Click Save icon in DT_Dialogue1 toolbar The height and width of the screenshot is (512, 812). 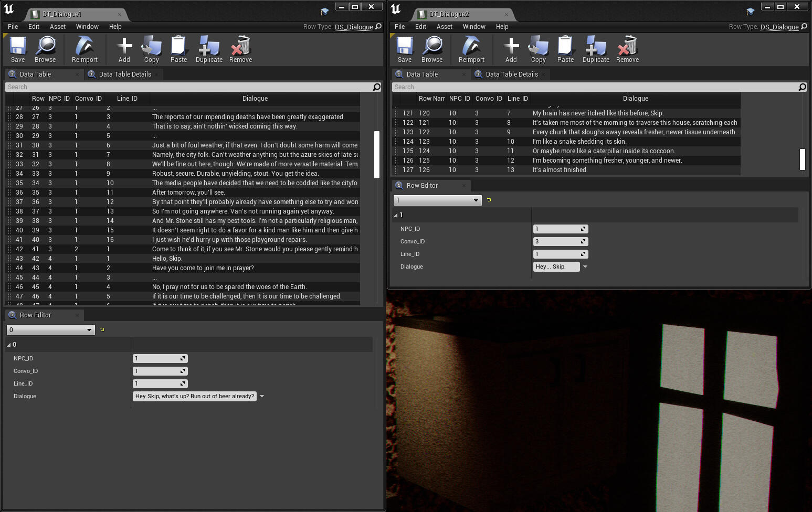[x=18, y=49]
